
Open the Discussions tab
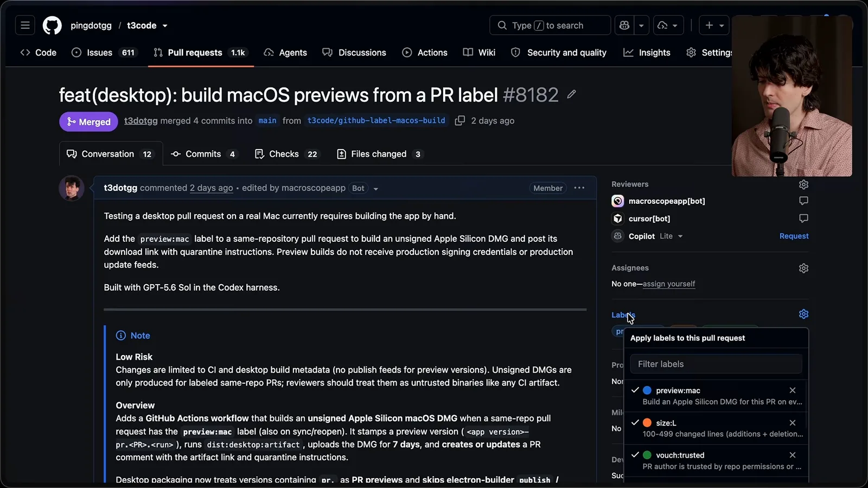coord(354,53)
